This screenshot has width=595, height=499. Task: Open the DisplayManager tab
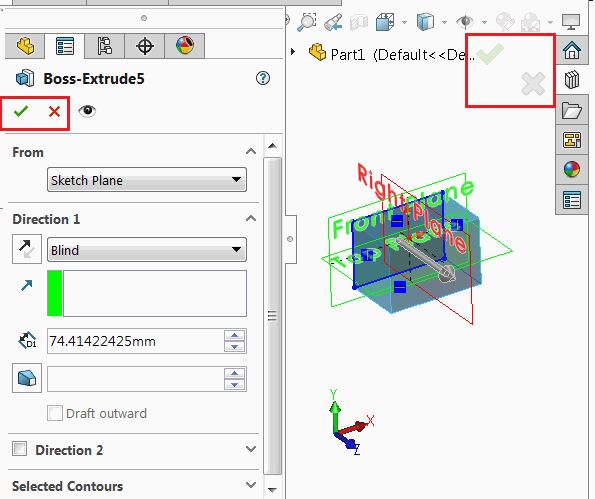(185, 46)
